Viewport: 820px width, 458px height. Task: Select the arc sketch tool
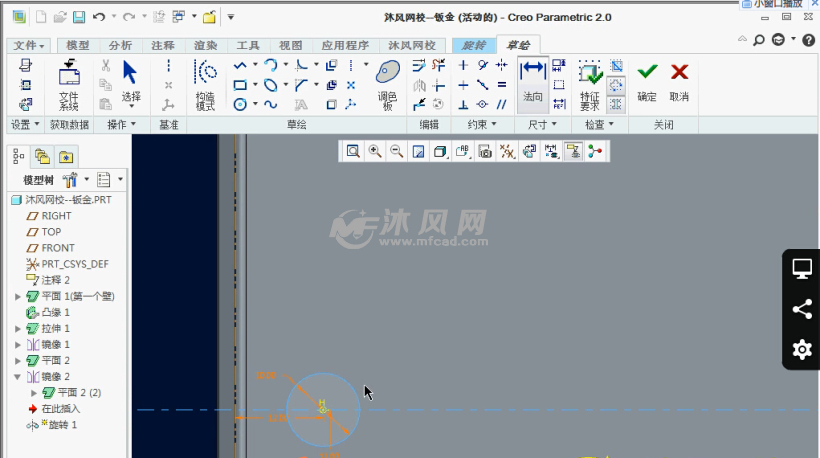pos(270,65)
